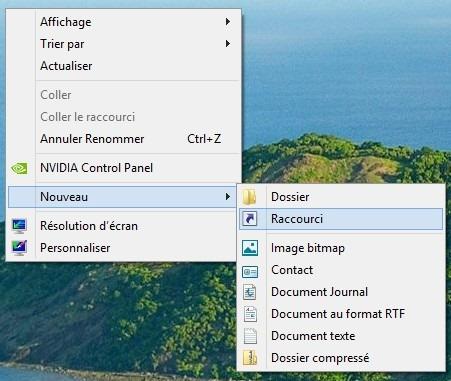Click the yellow Dossier folder icon
Image resolution: width=451 pixels, height=381 pixels.
[250, 197]
